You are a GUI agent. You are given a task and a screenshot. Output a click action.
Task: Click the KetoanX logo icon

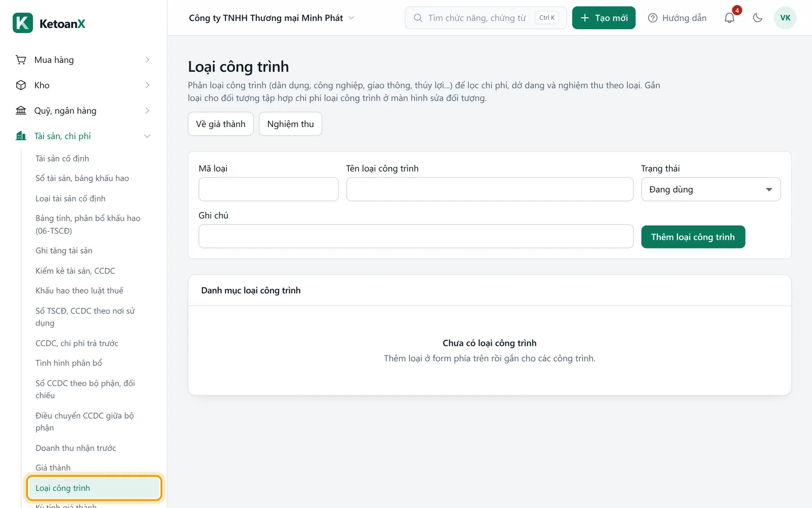pos(23,23)
